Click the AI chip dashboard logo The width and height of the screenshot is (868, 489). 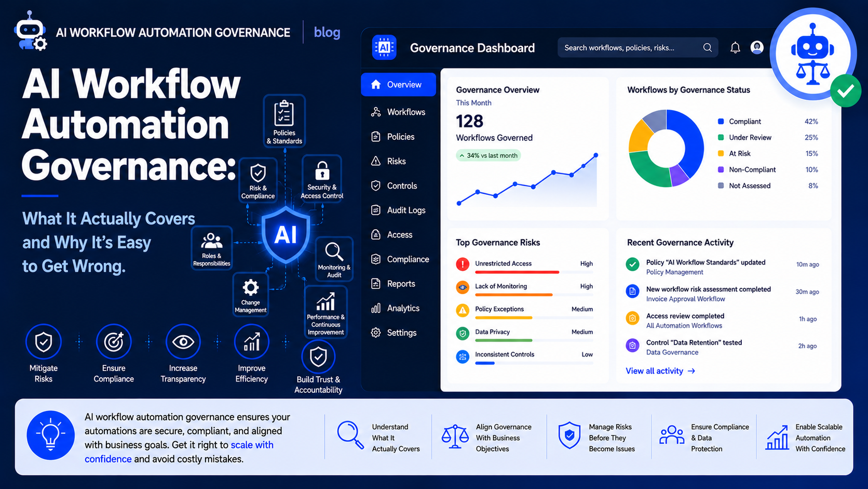[384, 47]
